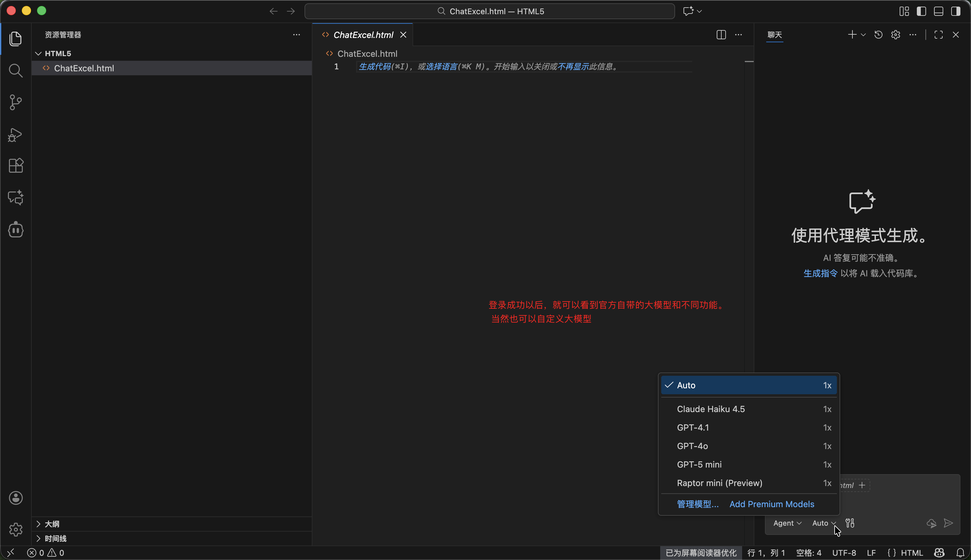Open the Agent mode dropdown
The image size is (971, 560).
click(x=787, y=523)
